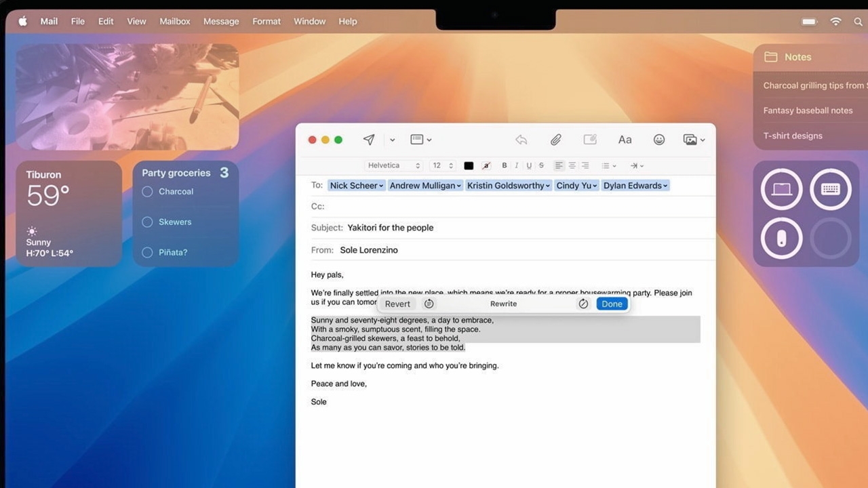Screen dimensions: 868x488
Task: Open the View menu
Action: pyautogui.click(x=136, y=21)
